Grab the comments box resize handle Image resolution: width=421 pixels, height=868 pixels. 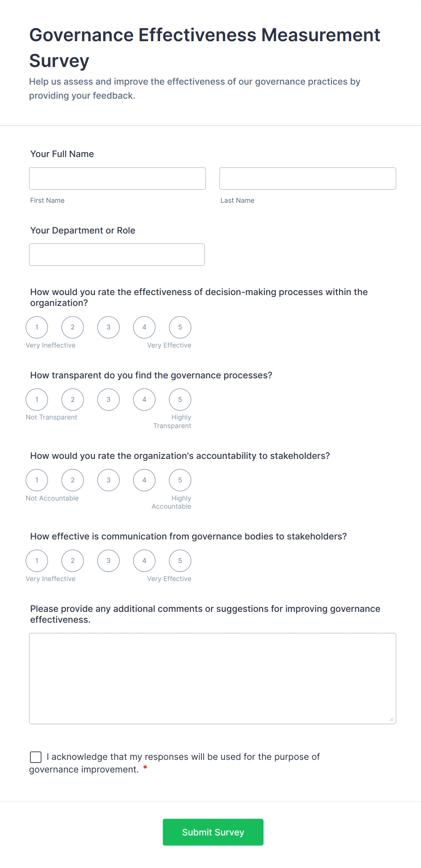(x=392, y=720)
